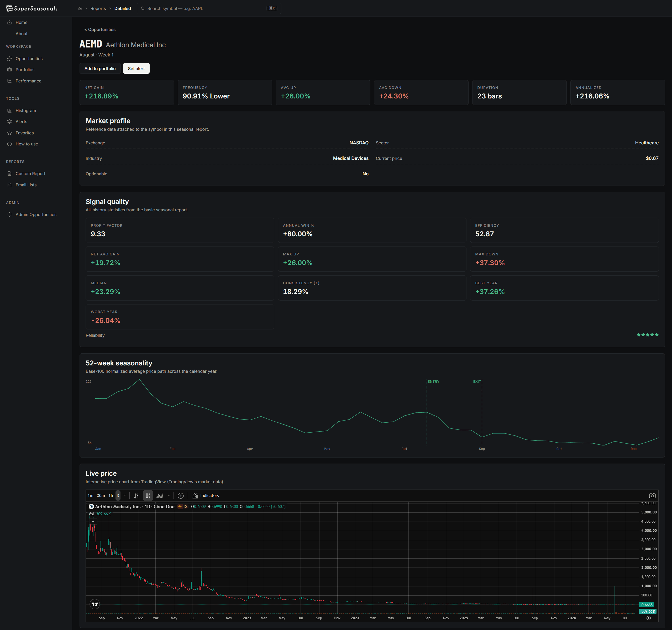The image size is (672, 630).
Task: Open the About page
Action: click(21, 34)
